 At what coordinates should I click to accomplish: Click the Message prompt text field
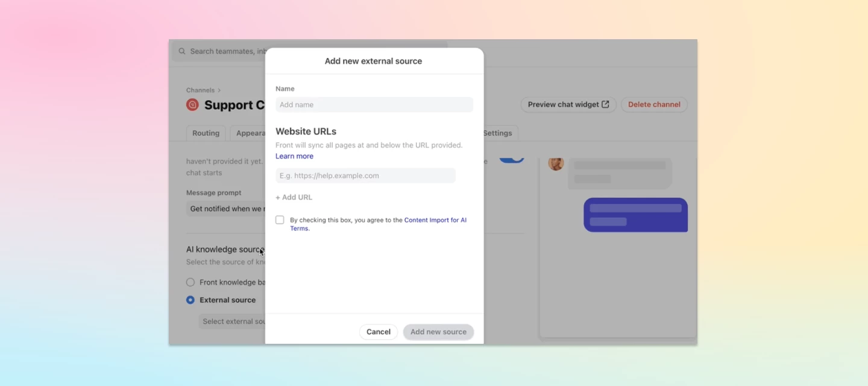(226, 209)
